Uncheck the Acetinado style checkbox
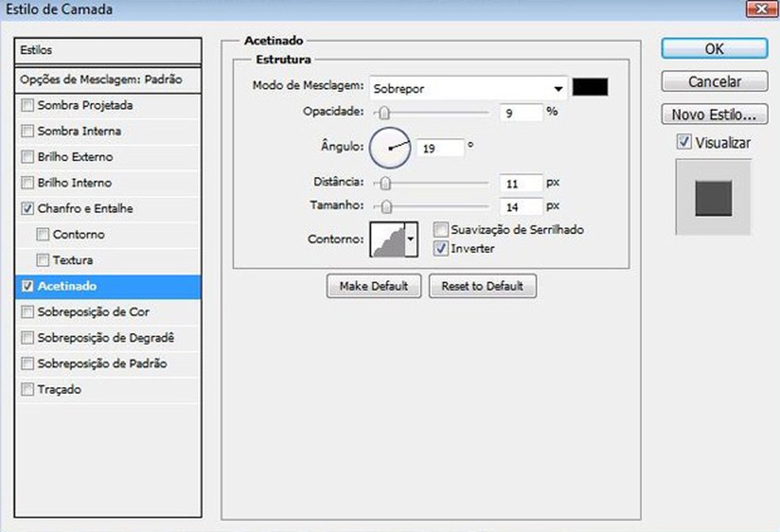Viewport: 780px width, 532px height. pyautogui.click(x=28, y=286)
